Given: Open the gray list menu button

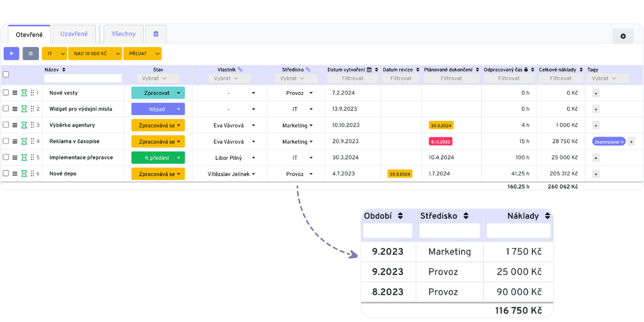Looking at the screenshot, I should [31, 54].
